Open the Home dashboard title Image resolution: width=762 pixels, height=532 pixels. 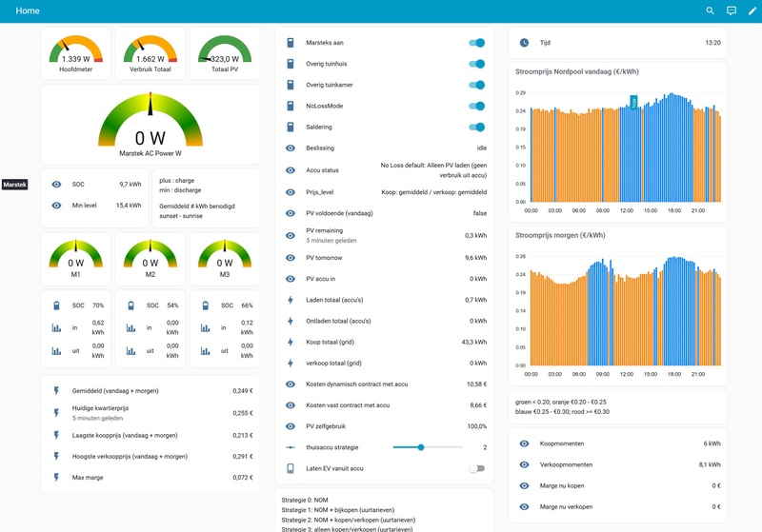click(x=28, y=10)
